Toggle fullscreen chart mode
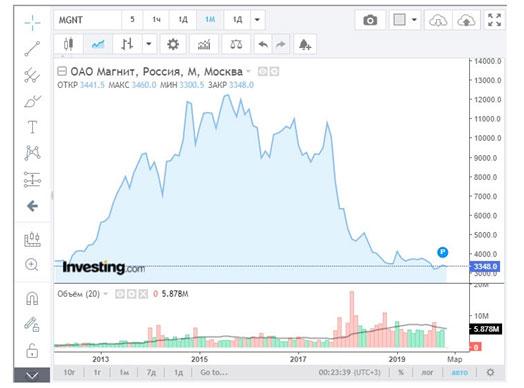 click(494, 20)
